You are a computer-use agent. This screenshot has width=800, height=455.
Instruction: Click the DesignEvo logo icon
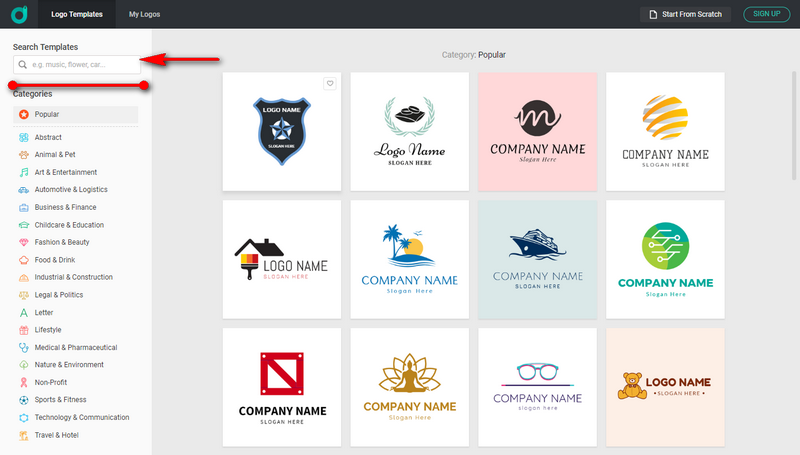19,14
